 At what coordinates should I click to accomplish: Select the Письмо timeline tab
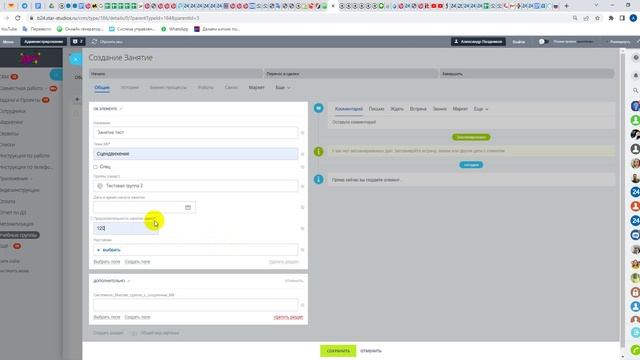coord(376,109)
